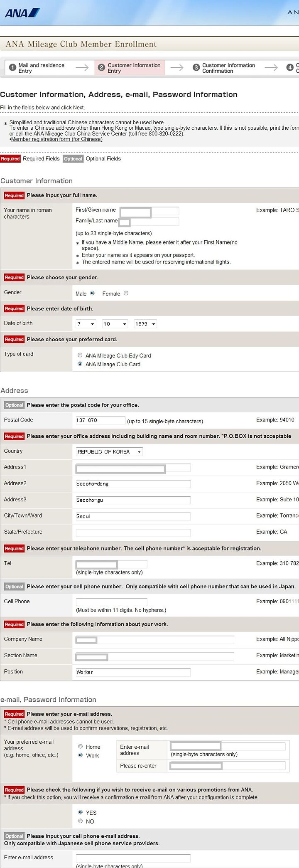
Task: Choose ANA Mileage Club Card option
Action: tap(80, 364)
